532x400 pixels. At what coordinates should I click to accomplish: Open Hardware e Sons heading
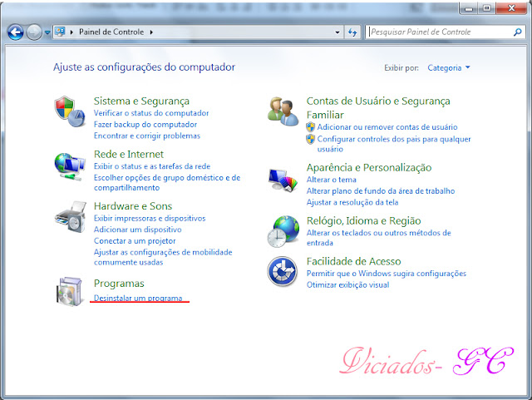[x=133, y=206]
